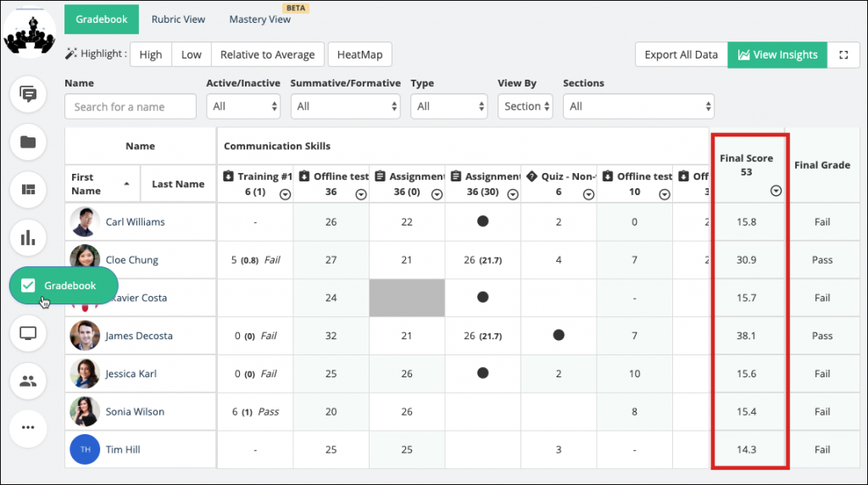Open the people icon in sidebar
This screenshot has width=868, height=485.
(28, 381)
